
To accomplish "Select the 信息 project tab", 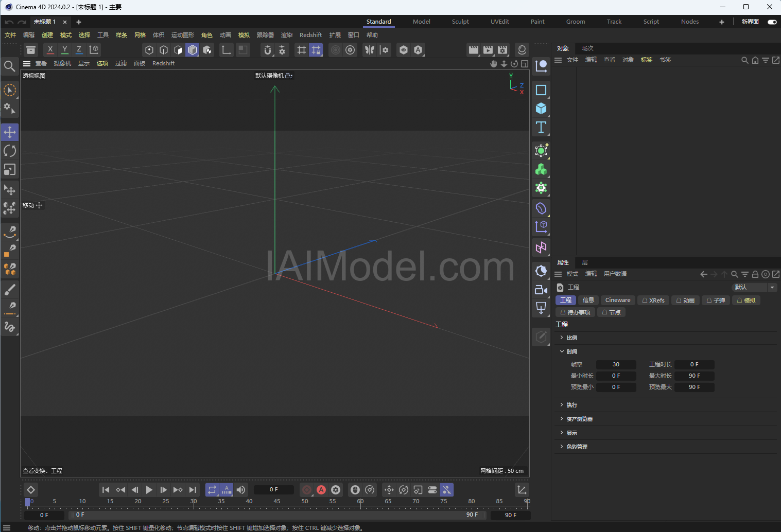I will (588, 300).
